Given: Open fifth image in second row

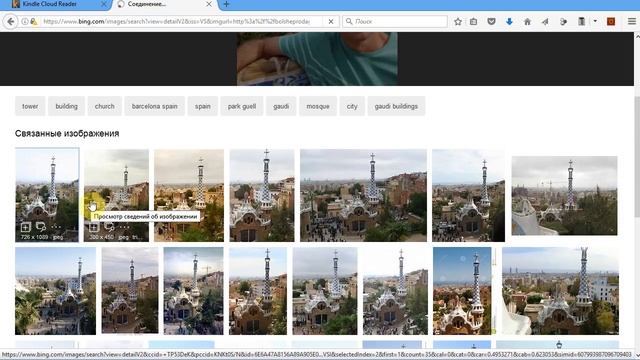Looking at the screenshot, I should coord(325,291).
